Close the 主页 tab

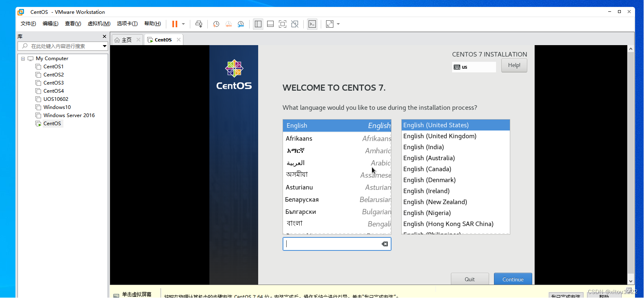pyautogui.click(x=138, y=39)
